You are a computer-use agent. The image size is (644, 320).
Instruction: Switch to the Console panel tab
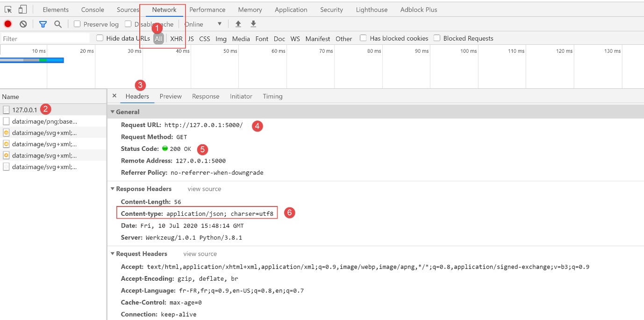[x=93, y=9]
